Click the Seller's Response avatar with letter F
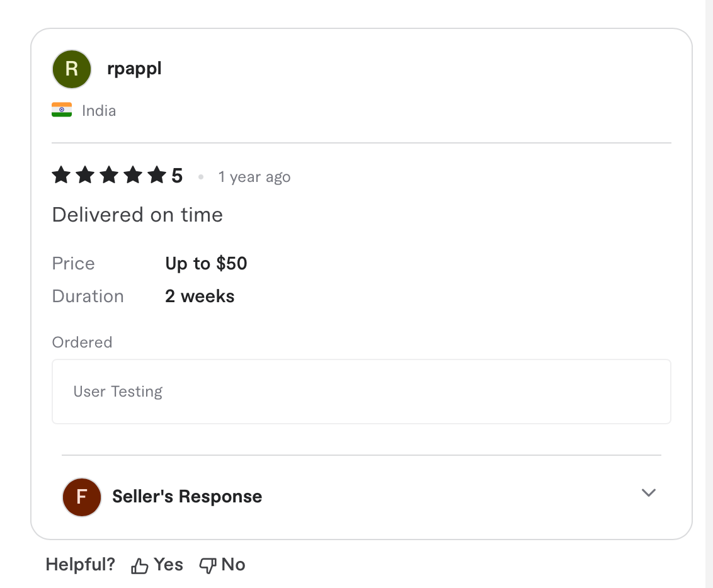 click(81, 497)
